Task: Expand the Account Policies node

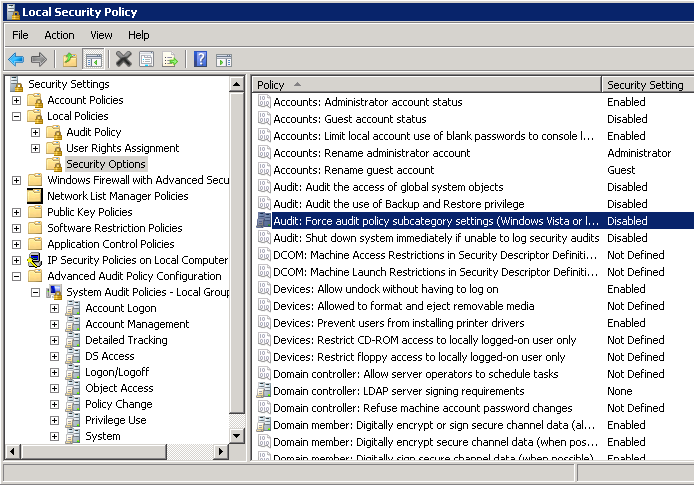Action: point(16,100)
